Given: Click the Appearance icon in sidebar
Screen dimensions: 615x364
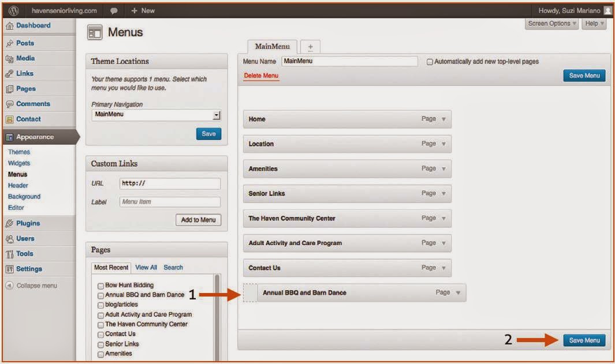Looking at the screenshot, I should 9,137.
